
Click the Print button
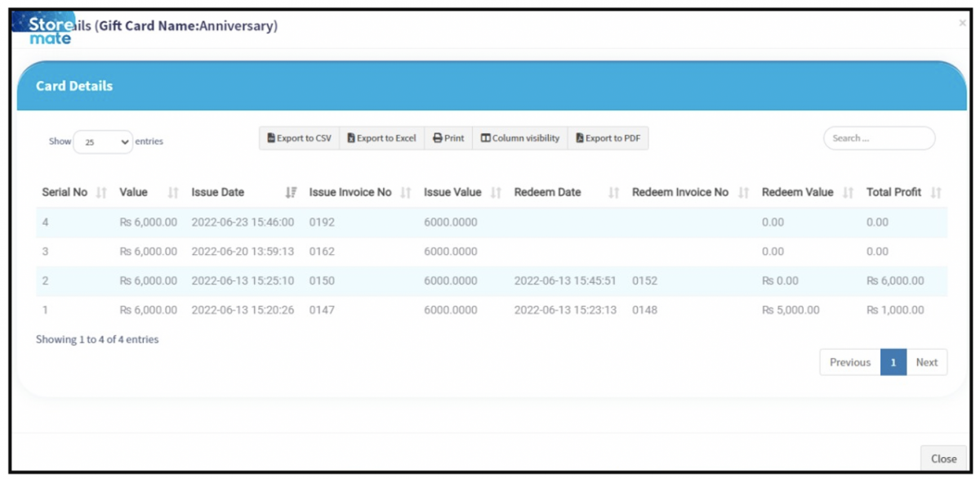[x=448, y=138]
